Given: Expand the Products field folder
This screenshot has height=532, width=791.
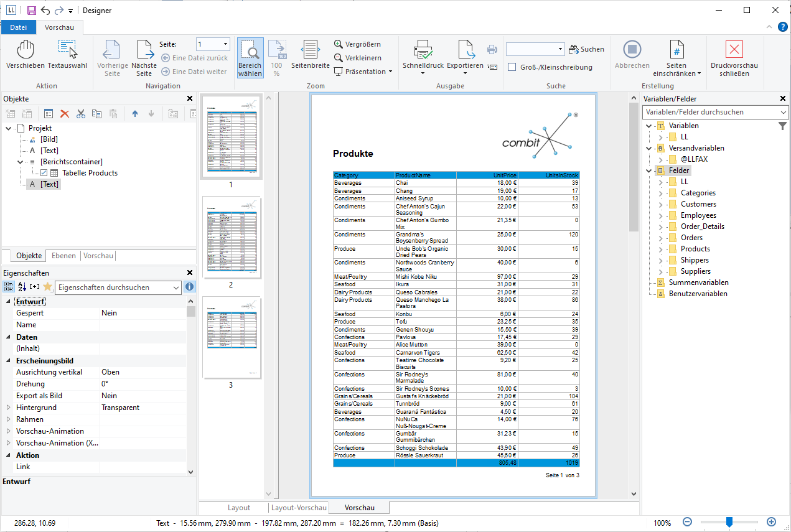Looking at the screenshot, I should tap(660, 249).
